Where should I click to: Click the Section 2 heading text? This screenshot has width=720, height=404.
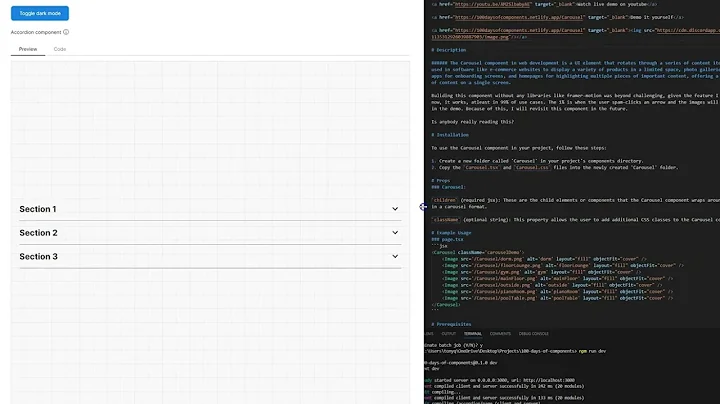click(x=39, y=233)
